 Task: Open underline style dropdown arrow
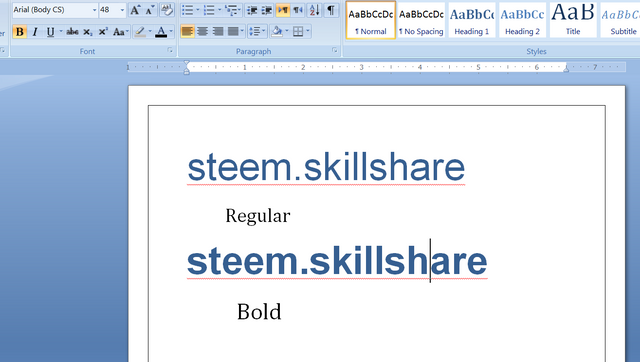[x=61, y=32]
